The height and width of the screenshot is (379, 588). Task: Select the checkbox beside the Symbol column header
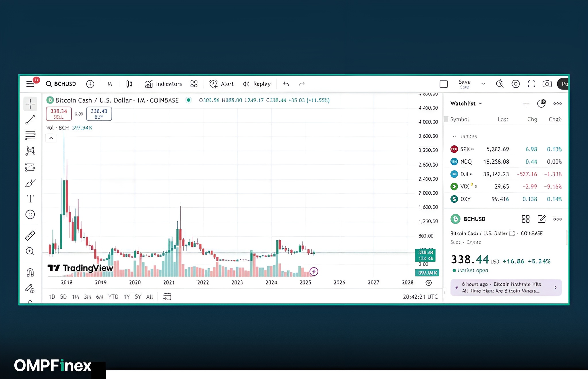click(x=446, y=119)
